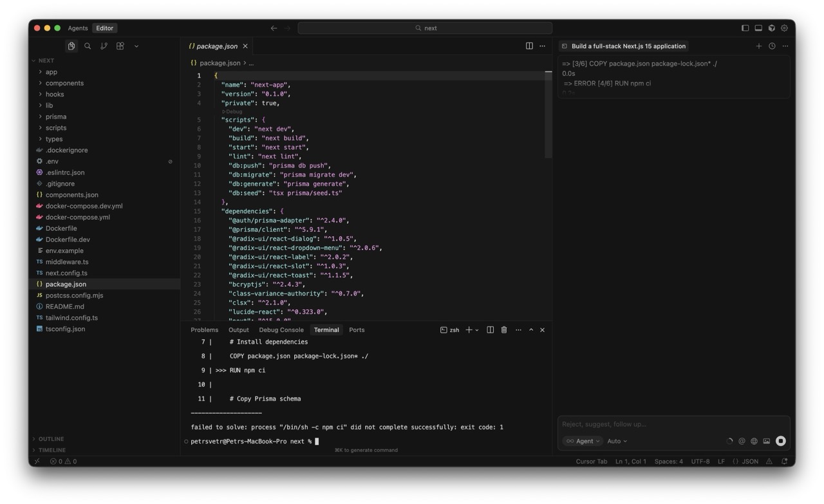Open settings gear icon in title bar
The image size is (824, 504).
coord(784,28)
